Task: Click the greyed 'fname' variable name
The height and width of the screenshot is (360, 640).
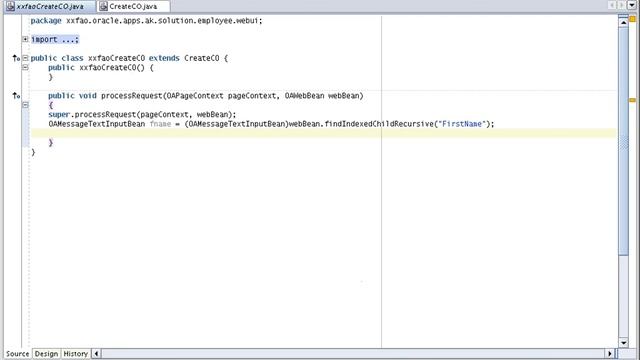Action: (x=160, y=124)
